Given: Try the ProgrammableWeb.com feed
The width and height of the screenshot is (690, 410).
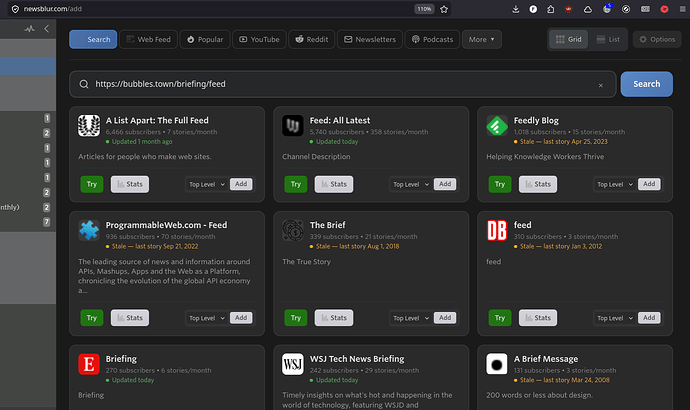Looking at the screenshot, I should [x=92, y=318].
